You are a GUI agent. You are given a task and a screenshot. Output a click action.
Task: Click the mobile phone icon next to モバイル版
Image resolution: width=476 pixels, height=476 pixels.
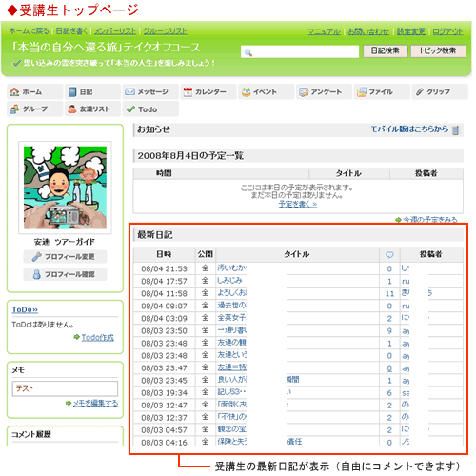tap(456, 130)
